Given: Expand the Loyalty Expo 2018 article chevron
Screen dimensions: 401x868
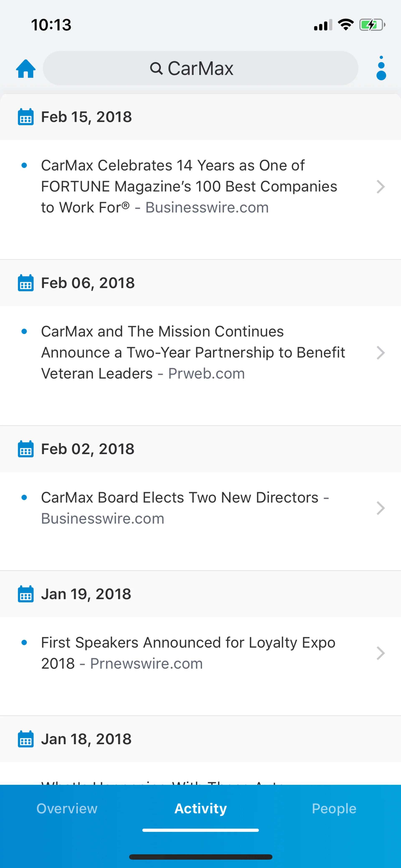Looking at the screenshot, I should coord(381,653).
